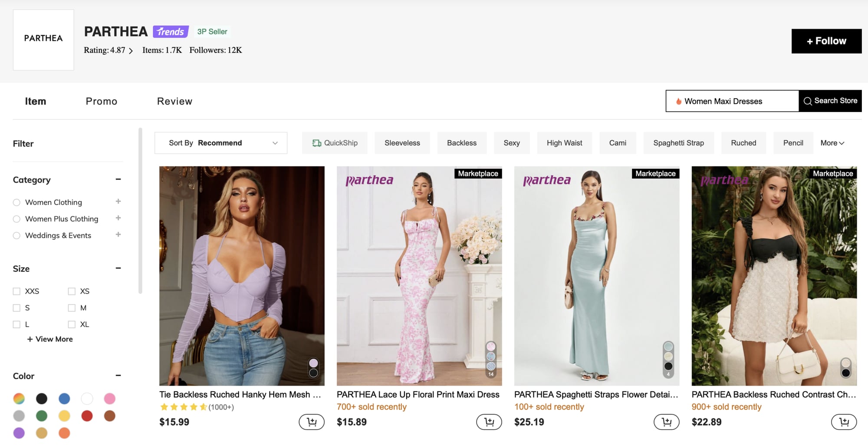The width and height of the screenshot is (868, 446).
Task: Open the Backless Ruched Contrast dress title
Action: (774, 394)
